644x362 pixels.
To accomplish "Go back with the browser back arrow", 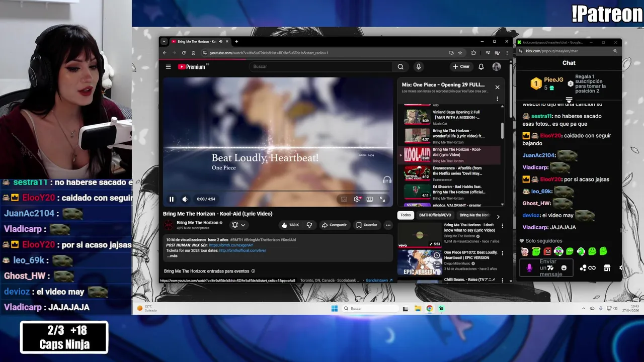I will (165, 53).
